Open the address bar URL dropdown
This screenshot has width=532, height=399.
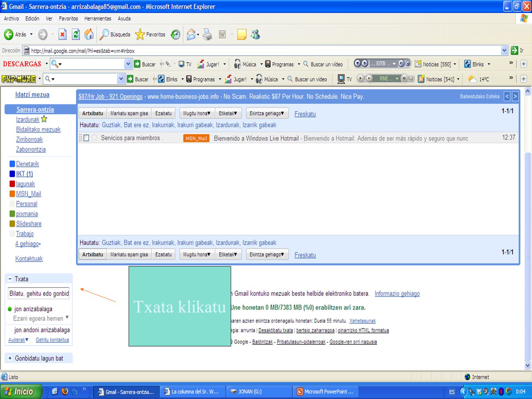(x=504, y=51)
